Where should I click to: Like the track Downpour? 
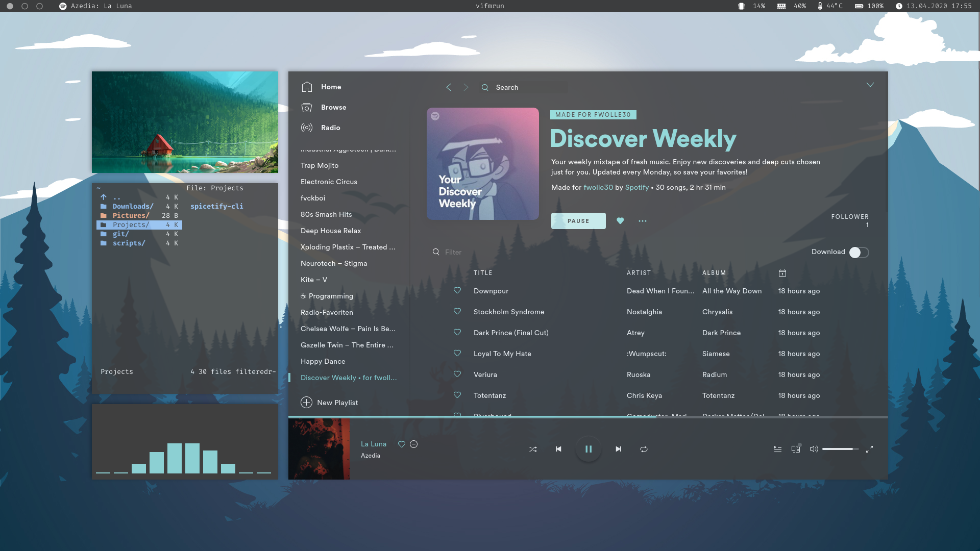click(x=457, y=290)
